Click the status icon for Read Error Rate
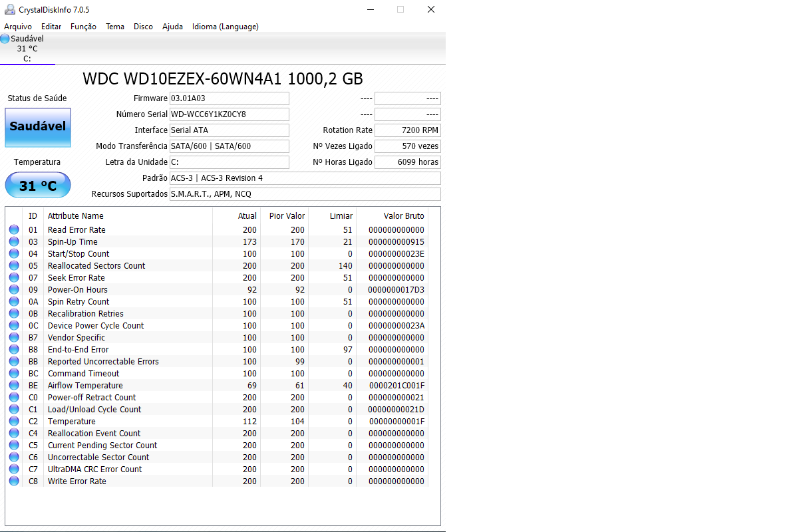 pos(14,229)
